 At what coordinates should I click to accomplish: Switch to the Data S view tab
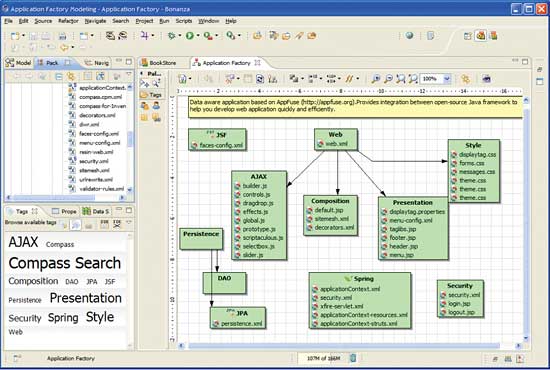(96, 211)
